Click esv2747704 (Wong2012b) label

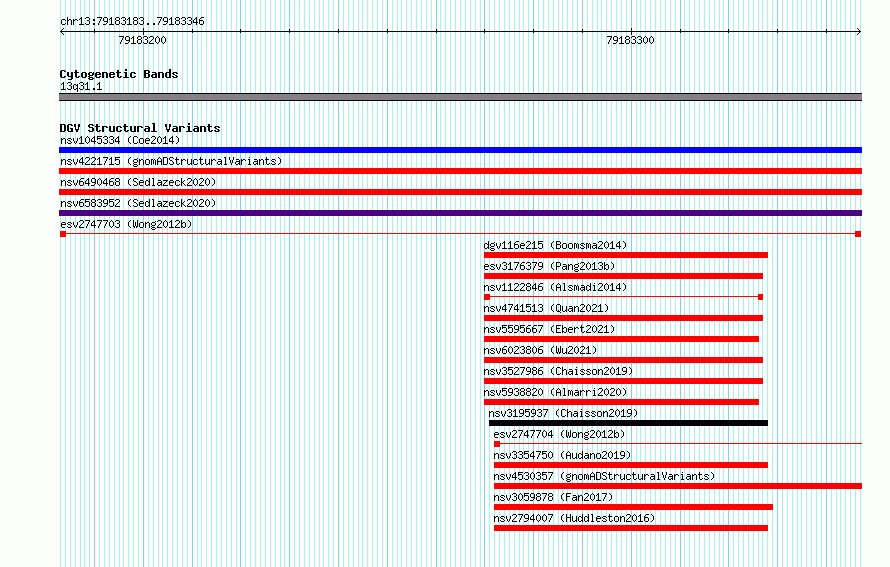[559, 434]
